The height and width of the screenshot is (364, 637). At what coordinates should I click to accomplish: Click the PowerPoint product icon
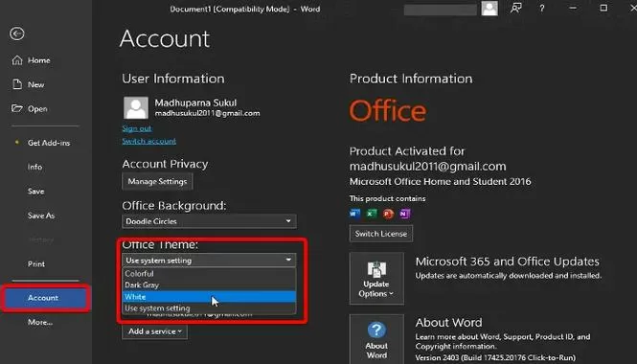[x=388, y=214]
